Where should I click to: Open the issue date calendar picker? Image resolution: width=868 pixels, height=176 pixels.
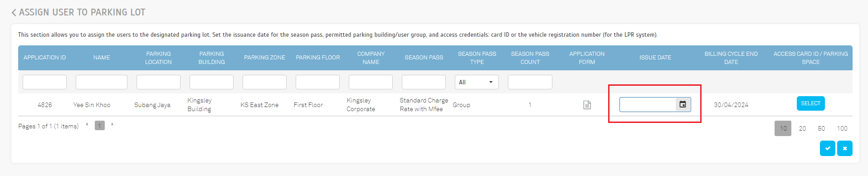[683, 104]
